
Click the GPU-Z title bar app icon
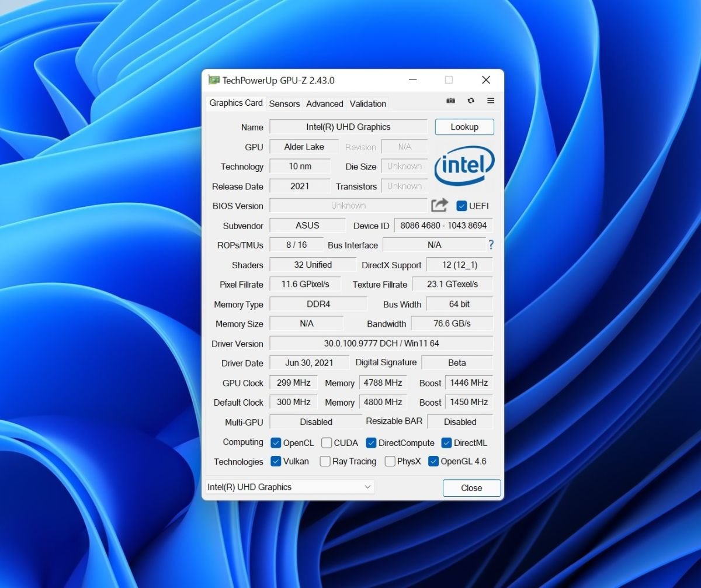coord(214,80)
